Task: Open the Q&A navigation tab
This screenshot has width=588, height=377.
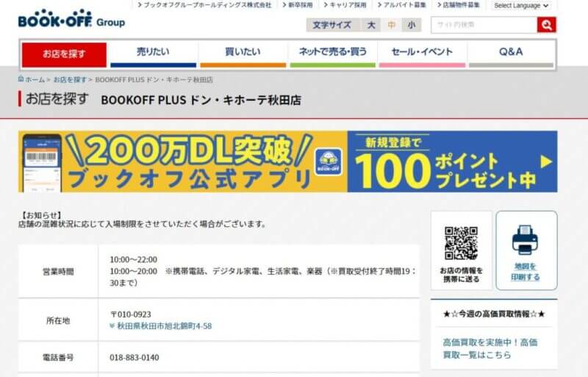Action: (x=511, y=55)
